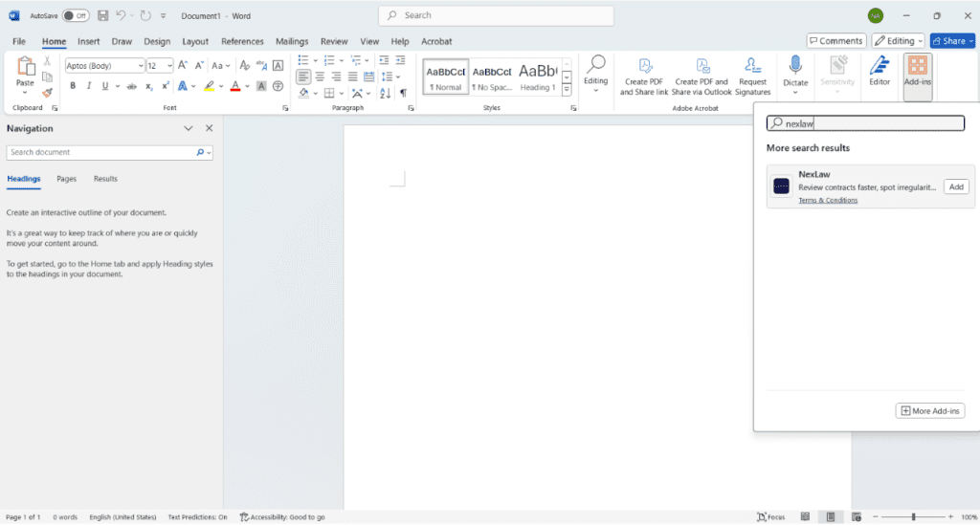Apply the Heading 1 style
The height and width of the screenshot is (525, 980).
(538, 77)
